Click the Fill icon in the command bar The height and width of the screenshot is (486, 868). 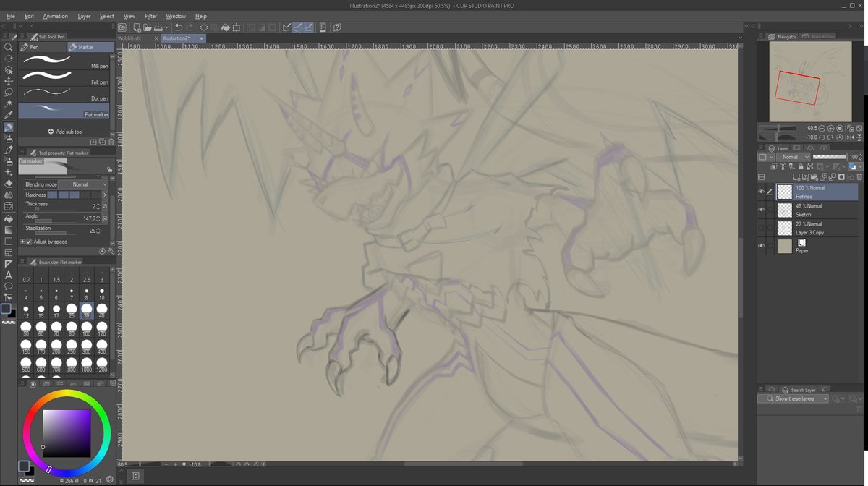pyautogui.click(x=225, y=27)
